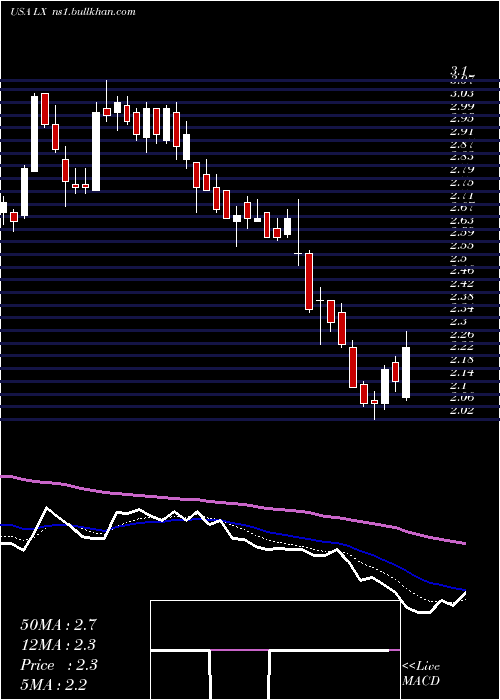500x700 pixels.
Task: Click the 50MA : 2.7 legend value
Action: pos(58,625)
